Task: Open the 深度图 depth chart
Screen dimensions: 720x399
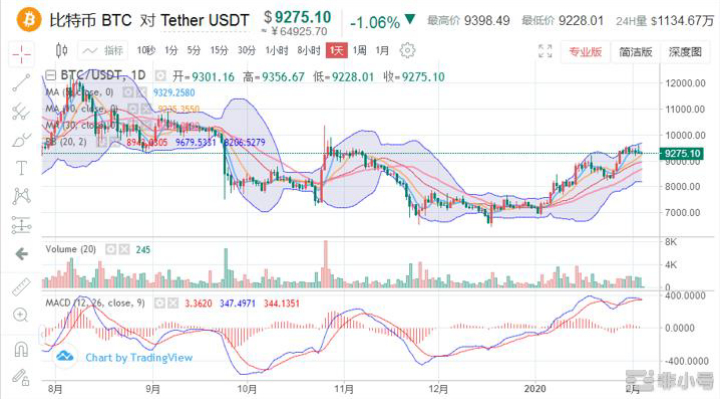Action: pos(685,52)
